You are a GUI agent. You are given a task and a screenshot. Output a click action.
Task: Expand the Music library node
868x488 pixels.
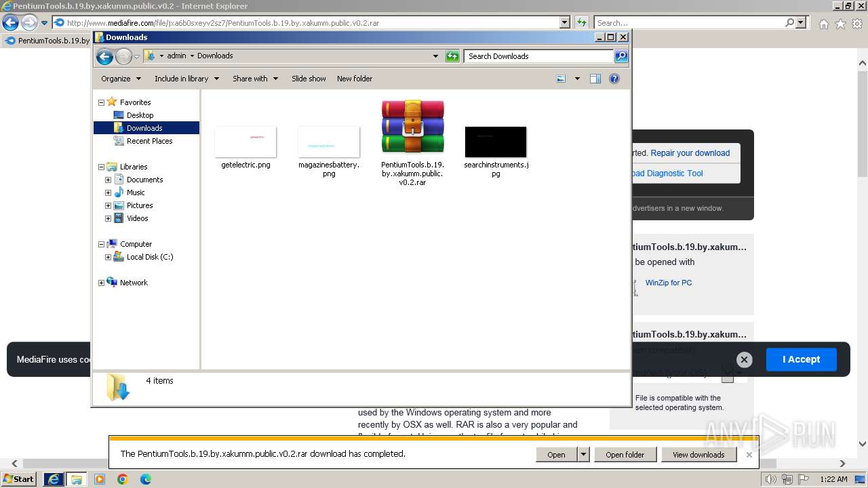108,192
